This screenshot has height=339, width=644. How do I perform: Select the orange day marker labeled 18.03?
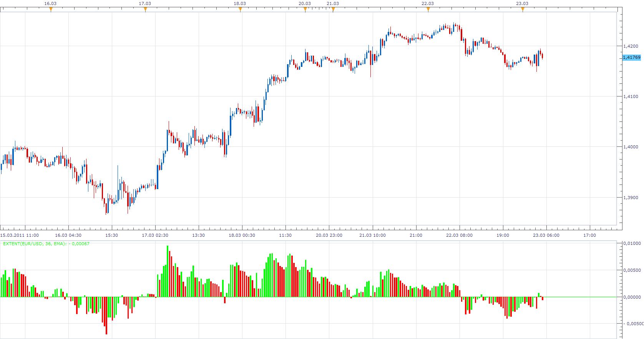pos(240,10)
